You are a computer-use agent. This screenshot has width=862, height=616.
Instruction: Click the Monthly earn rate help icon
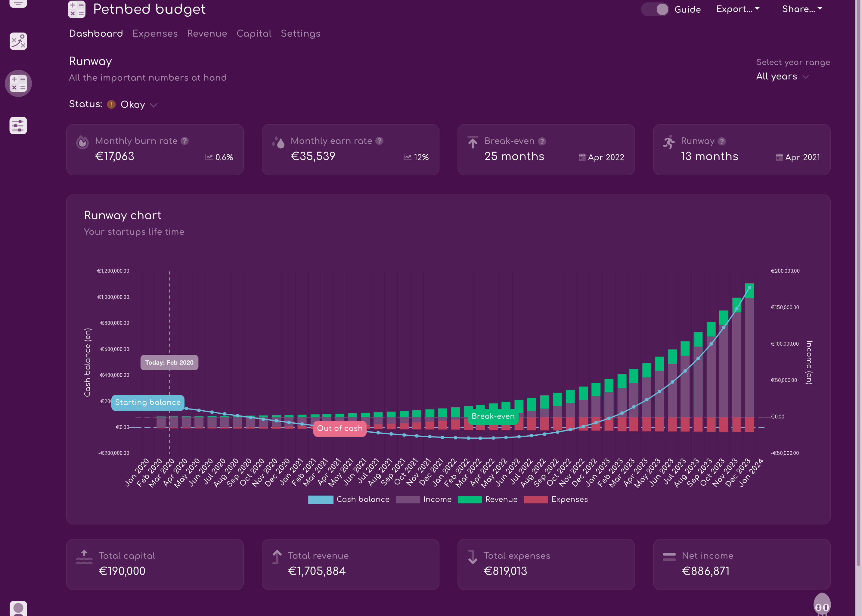tap(379, 141)
